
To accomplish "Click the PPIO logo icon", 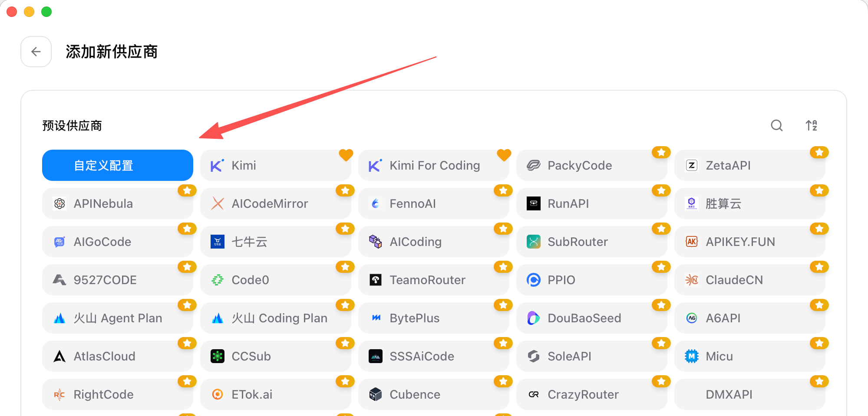I will coord(534,280).
